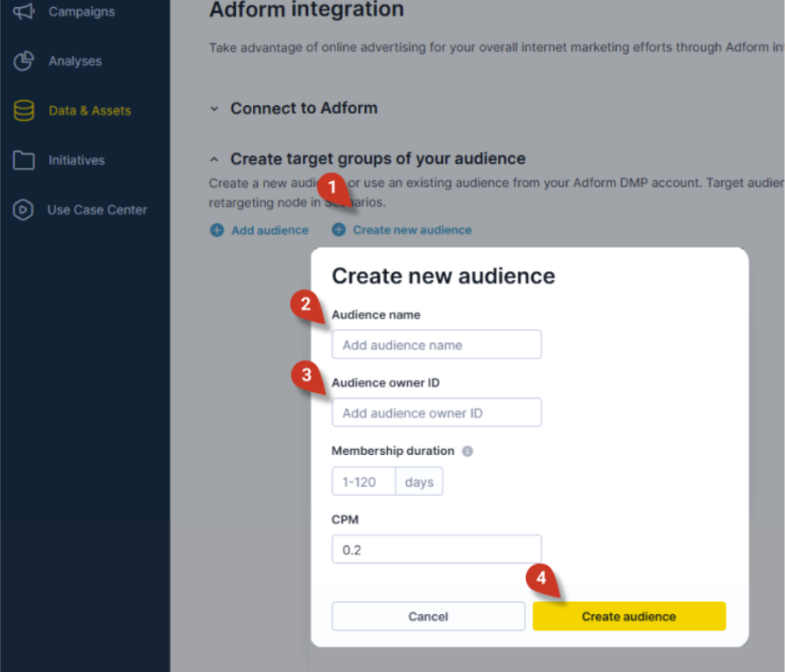
Task: Click the plus icon beside Add audience
Action: click(x=216, y=229)
